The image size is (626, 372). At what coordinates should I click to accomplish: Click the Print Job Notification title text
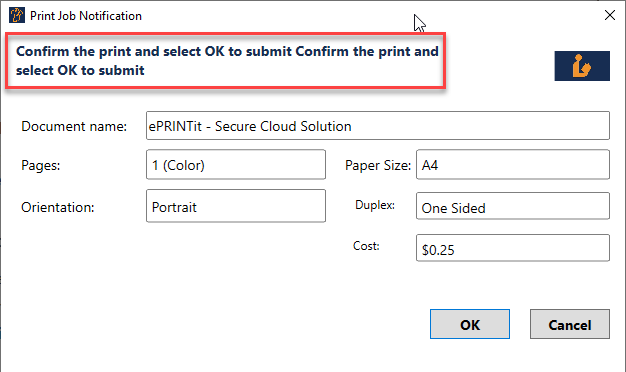pyautogui.click(x=86, y=16)
